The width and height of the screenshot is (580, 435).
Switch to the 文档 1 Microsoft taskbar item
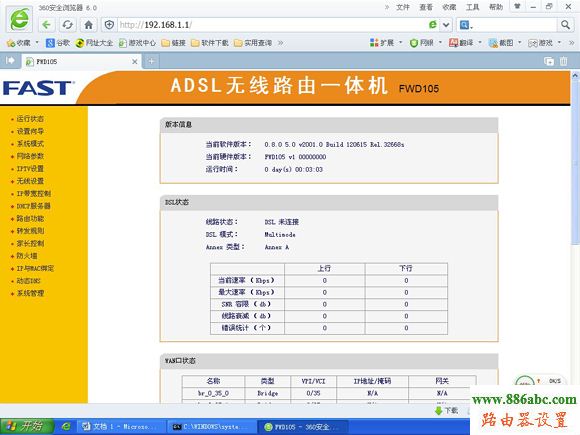(121, 427)
